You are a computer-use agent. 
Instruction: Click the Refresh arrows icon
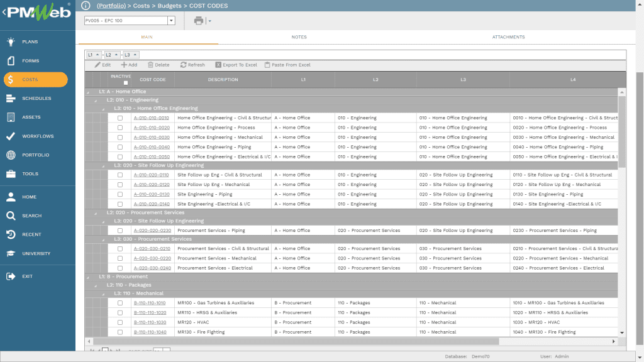pyautogui.click(x=183, y=65)
